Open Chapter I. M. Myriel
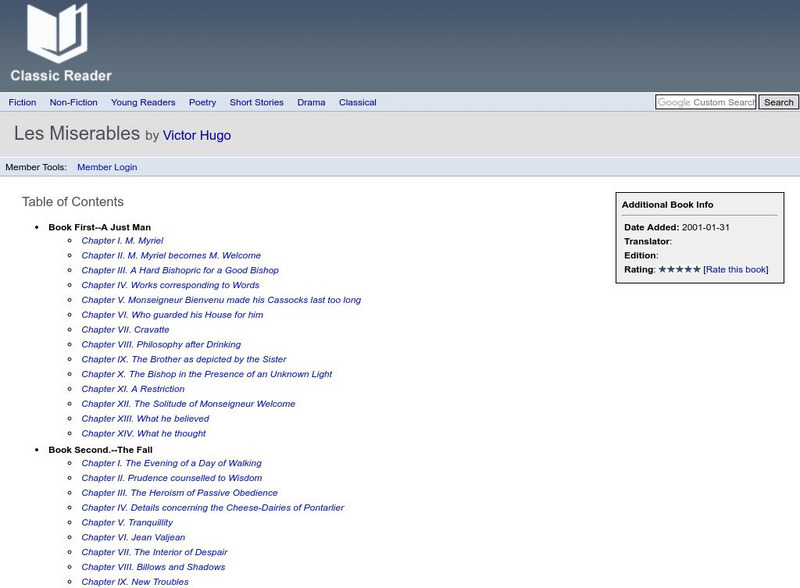This screenshot has height=588, width=800. 122,240
